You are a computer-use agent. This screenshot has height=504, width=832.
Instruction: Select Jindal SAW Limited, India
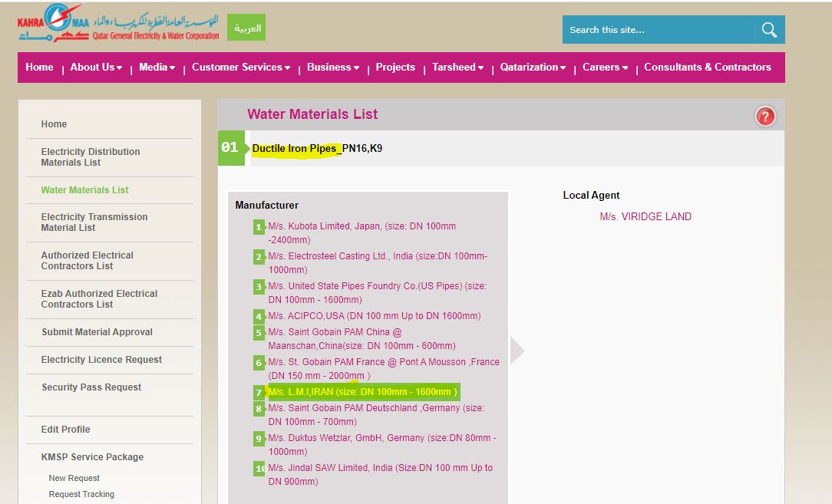click(x=381, y=475)
